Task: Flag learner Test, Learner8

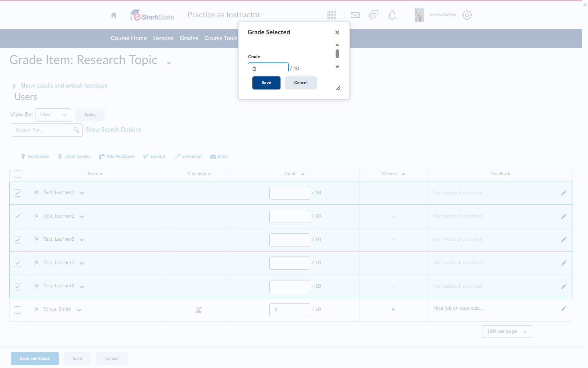Action: (x=36, y=287)
